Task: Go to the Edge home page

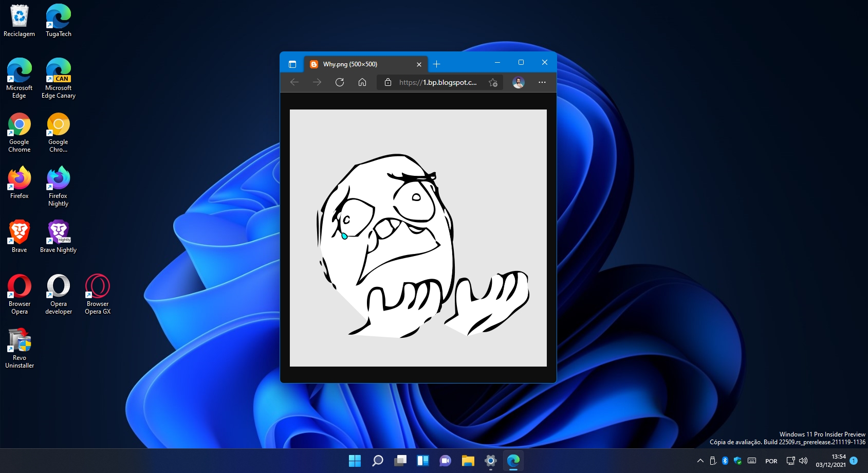Action: coord(362,82)
